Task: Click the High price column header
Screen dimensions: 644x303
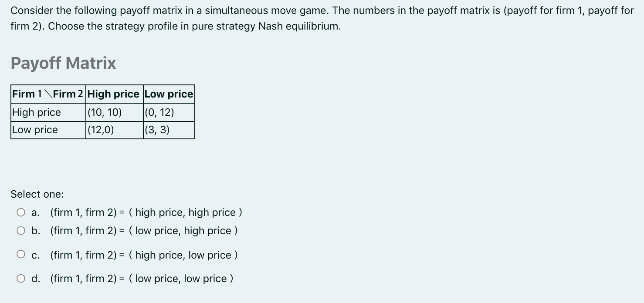Action: [114, 94]
